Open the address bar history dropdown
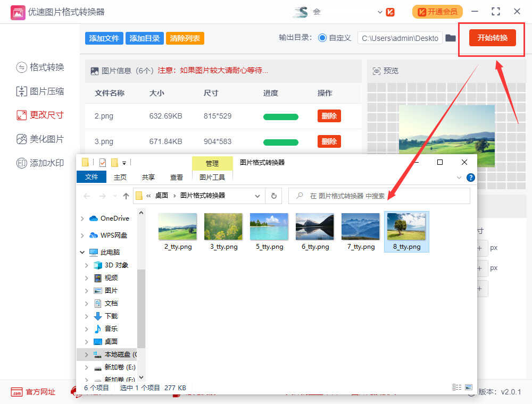This screenshot has width=532, height=404. tap(258, 196)
